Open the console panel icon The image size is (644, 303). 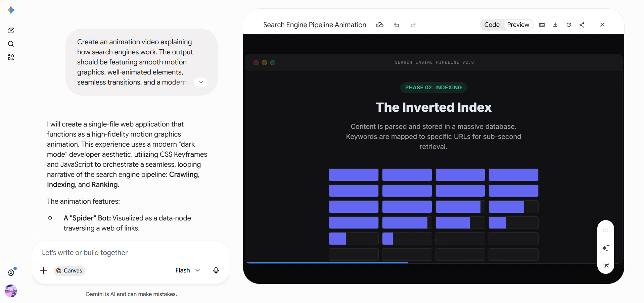coord(542,25)
